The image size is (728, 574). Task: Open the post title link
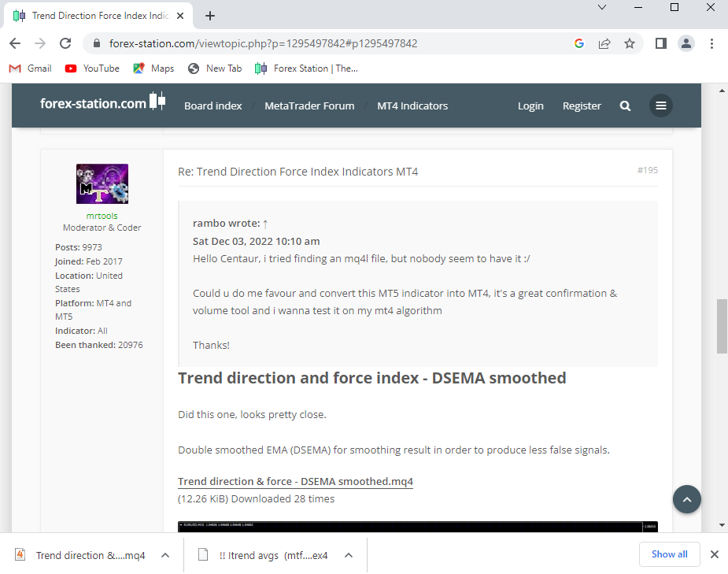coord(297,172)
